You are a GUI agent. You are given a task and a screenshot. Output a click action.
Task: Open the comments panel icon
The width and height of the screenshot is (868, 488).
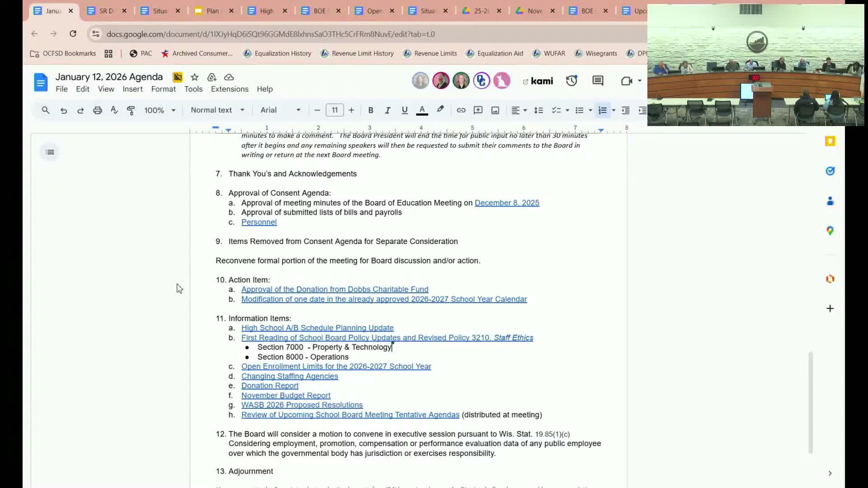pyautogui.click(x=598, y=81)
